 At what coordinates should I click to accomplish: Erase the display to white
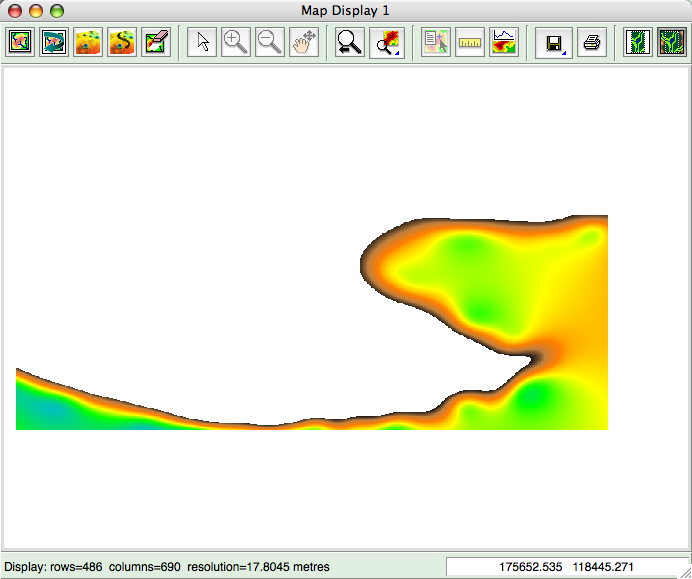click(156, 42)
